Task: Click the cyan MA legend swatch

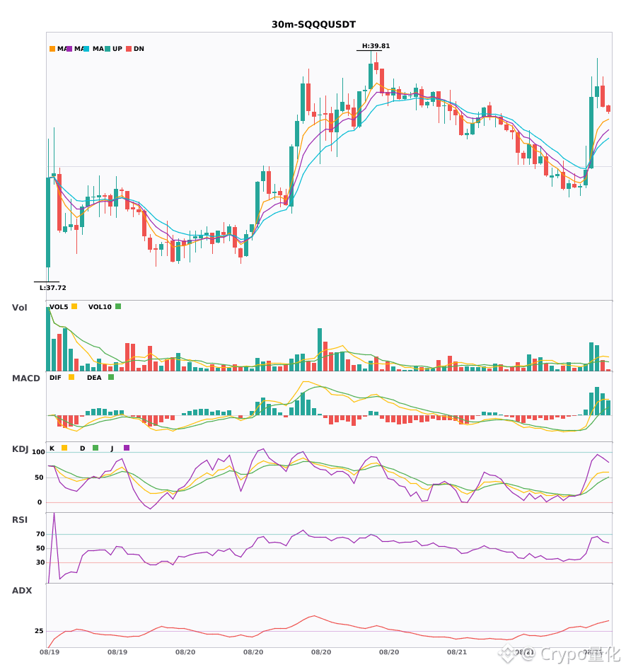Action: [86, 49]
